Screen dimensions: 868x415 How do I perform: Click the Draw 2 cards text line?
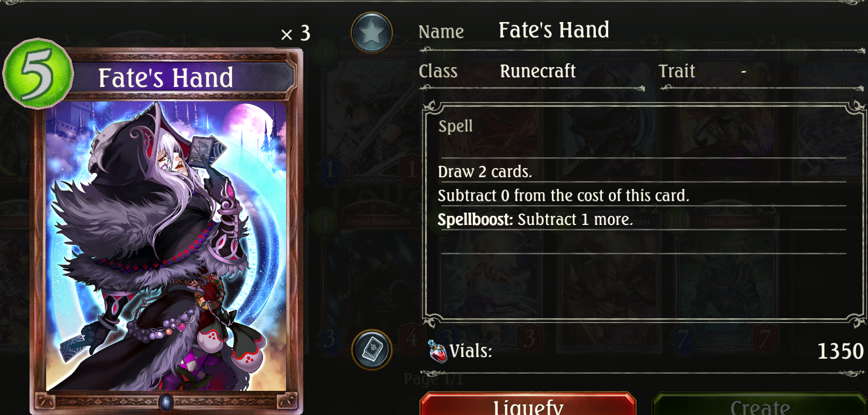[x=485, y=172]
